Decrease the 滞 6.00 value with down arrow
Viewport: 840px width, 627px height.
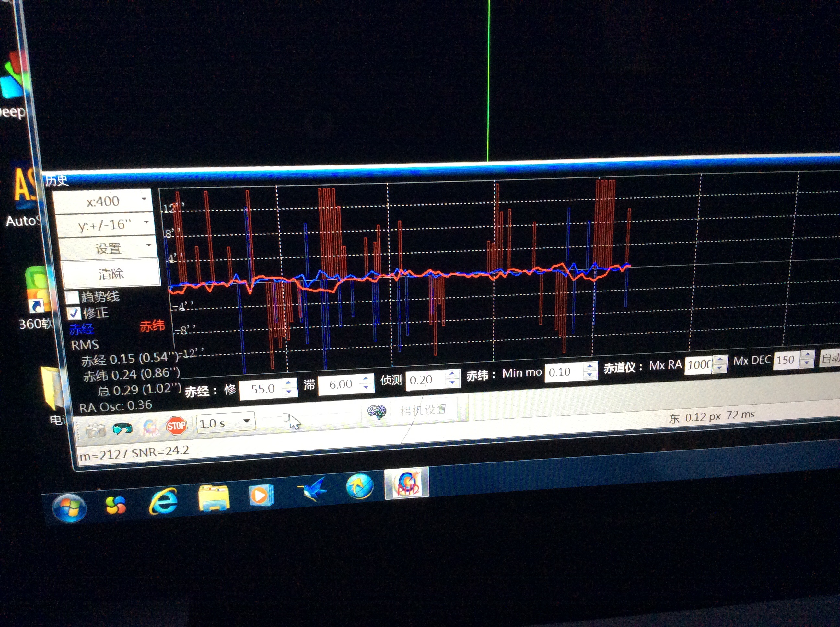pos(366,388)
